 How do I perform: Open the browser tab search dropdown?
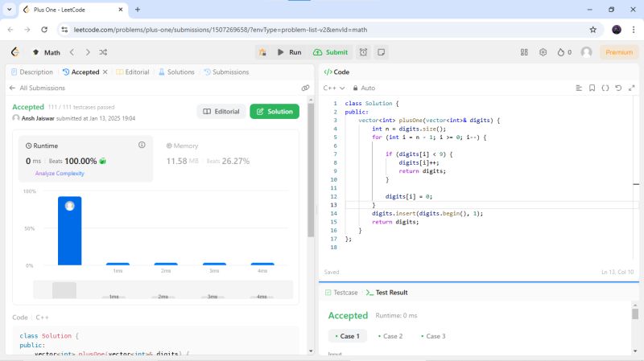coord(9,10)
